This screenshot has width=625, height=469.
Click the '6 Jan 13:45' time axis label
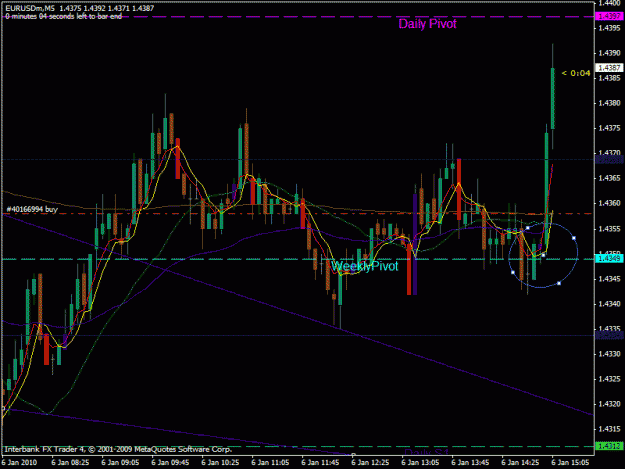pyautogui.click(x=470, y=463)
